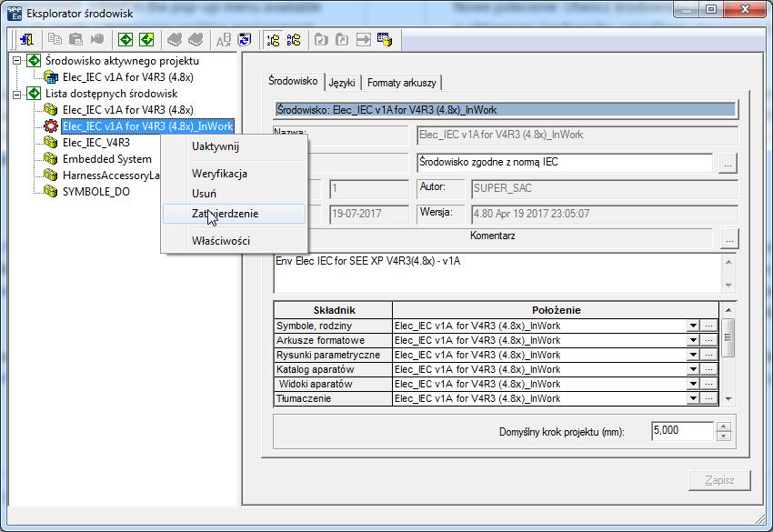Click the Składnik column header
Screen dimensions: 773x532
(x=334, y=310)
